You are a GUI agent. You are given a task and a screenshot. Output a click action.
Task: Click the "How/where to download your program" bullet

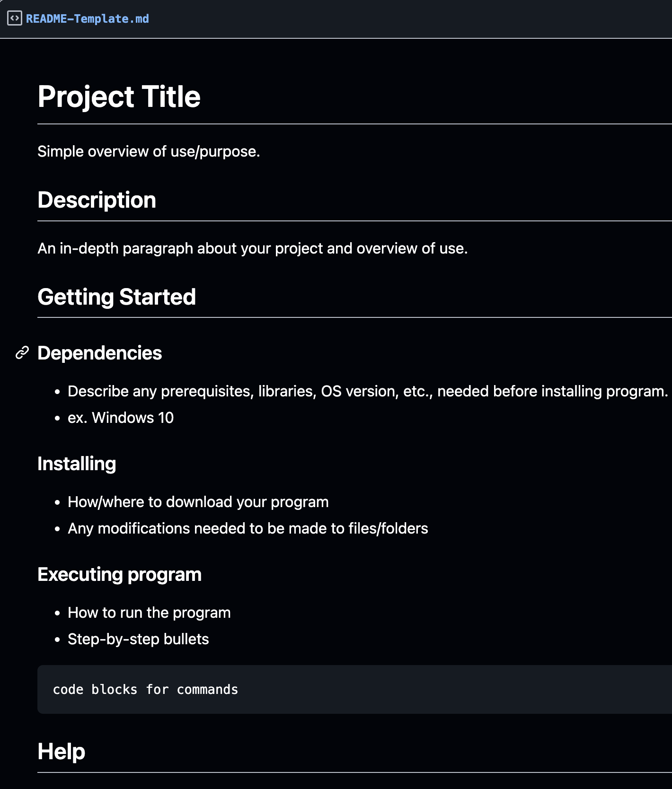(198, 502)
